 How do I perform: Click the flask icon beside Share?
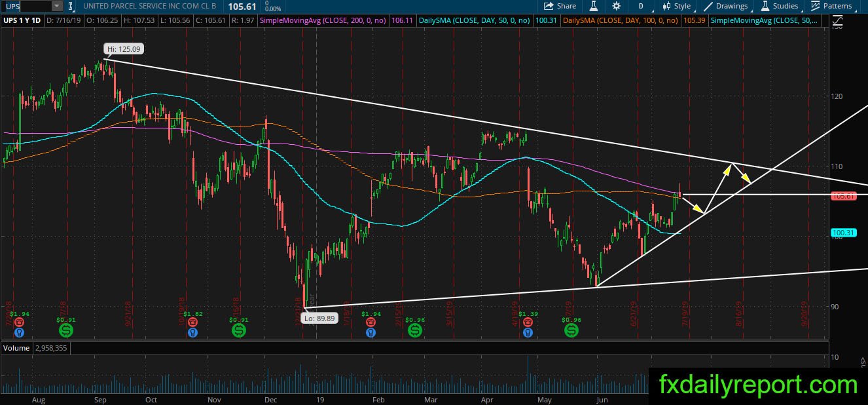[x=594, y=6]
